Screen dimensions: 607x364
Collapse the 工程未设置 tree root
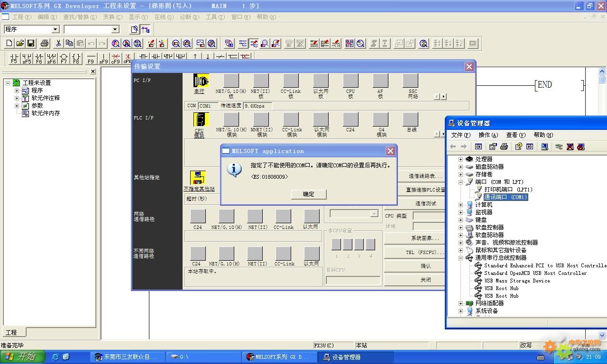click(8, 83)
